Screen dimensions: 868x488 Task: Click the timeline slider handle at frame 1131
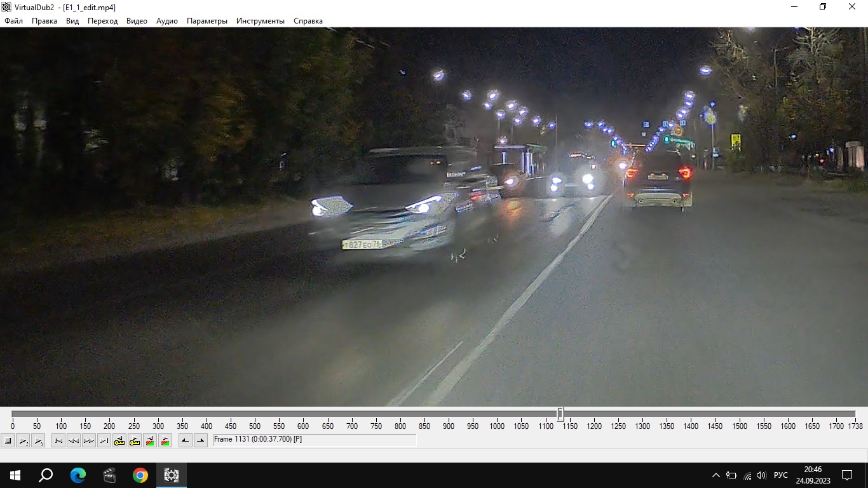(560, 414)
